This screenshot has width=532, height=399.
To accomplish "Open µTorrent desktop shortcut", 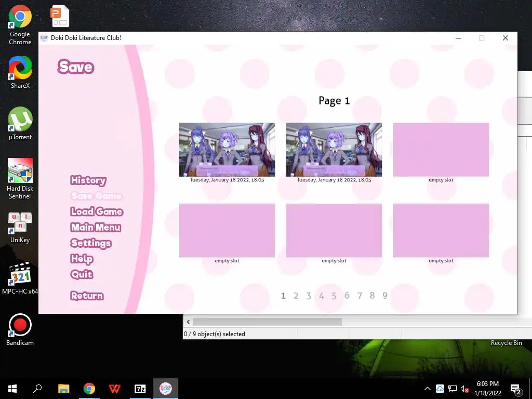I will [x=20, y=124].
